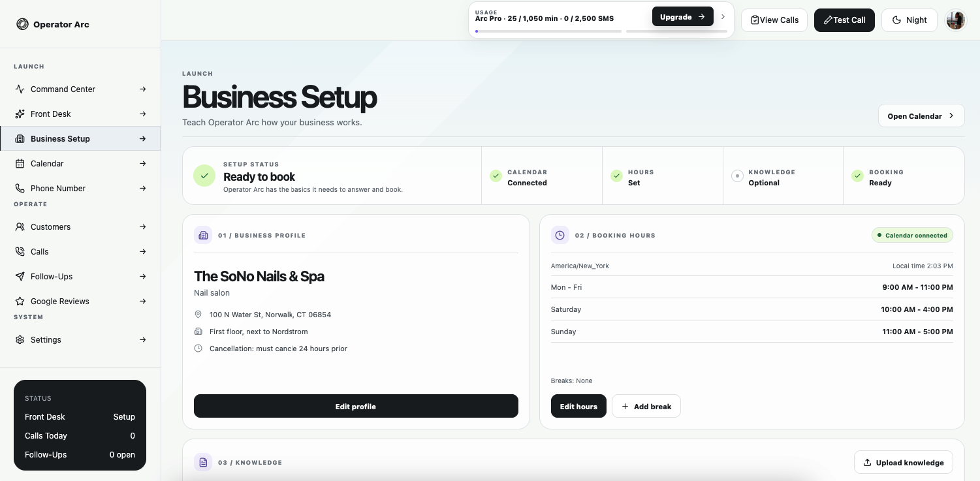This screenshot has height=481, width=980.
Task: Click the Calls phone icon in sidebar
Action: [20, 251]
